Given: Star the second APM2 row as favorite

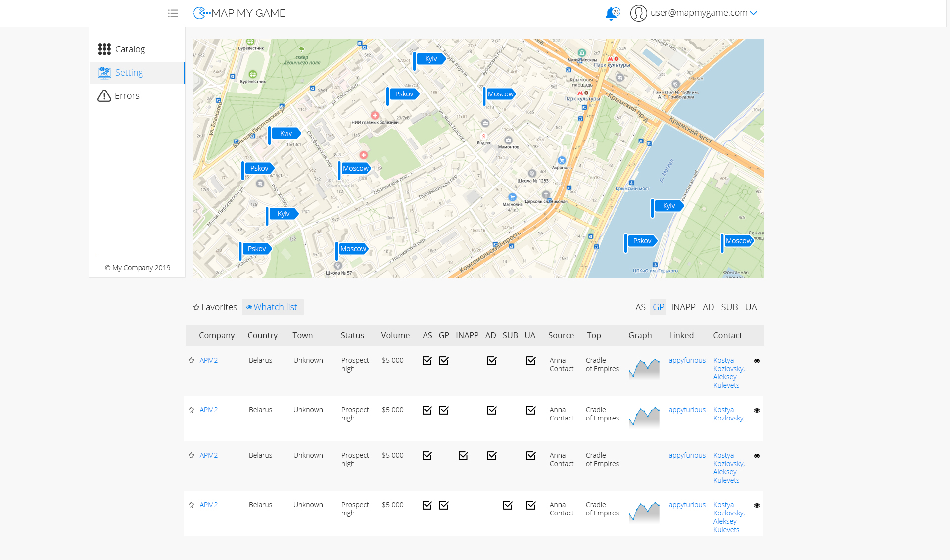Looking at the screenshot, I should 191,410.
